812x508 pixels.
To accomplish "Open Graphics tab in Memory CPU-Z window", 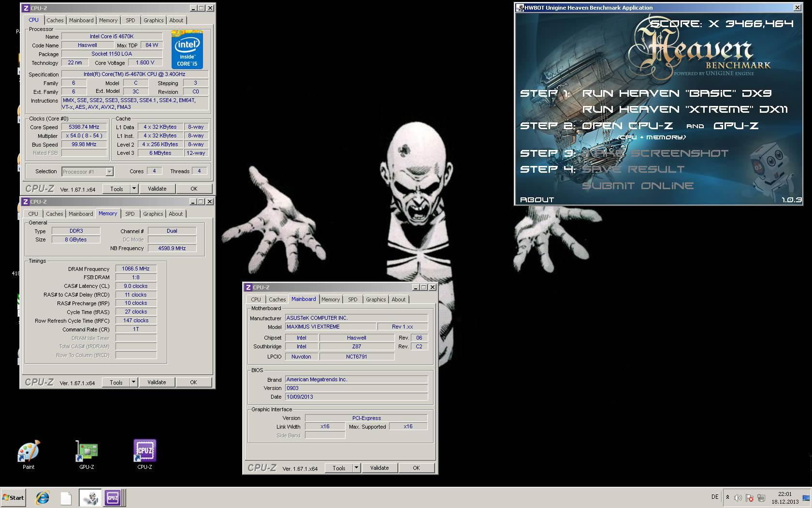I will [x=153, y=214].
